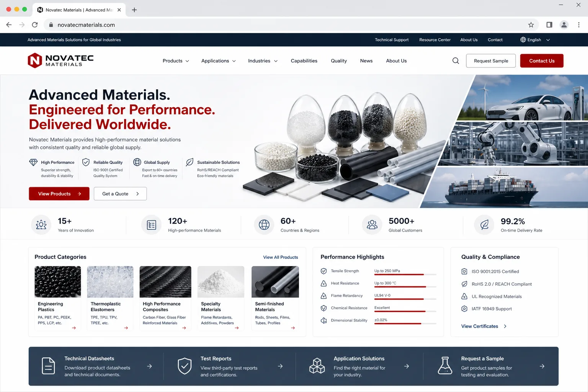Reload the page with the refresh icon
Viewport: 588px width, 392px height.
click(35, 25)
